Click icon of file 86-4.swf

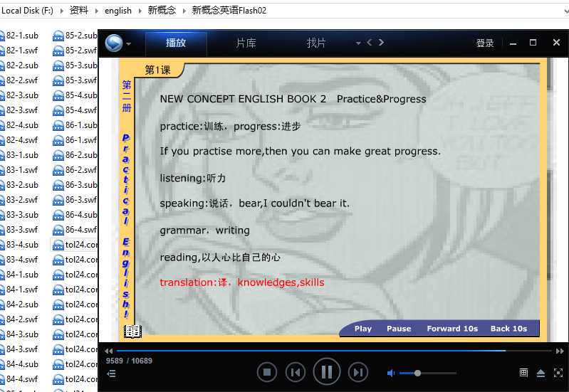tap(58, 230)
